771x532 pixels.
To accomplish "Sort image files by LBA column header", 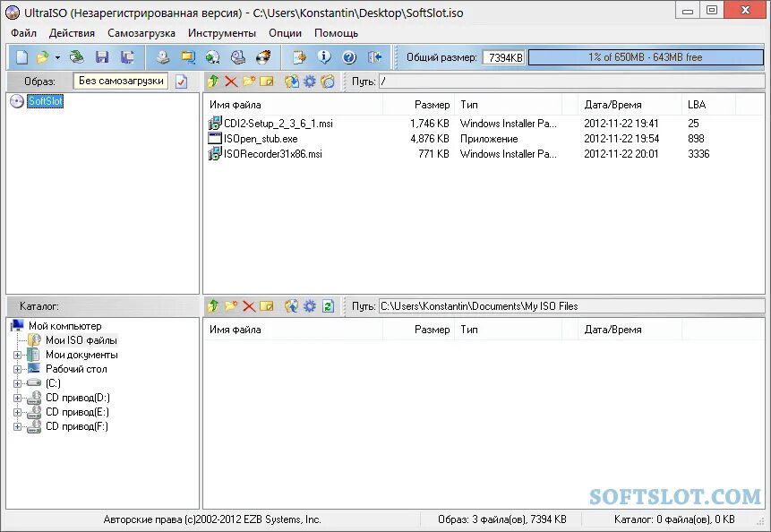I will (x=708, y=105).
